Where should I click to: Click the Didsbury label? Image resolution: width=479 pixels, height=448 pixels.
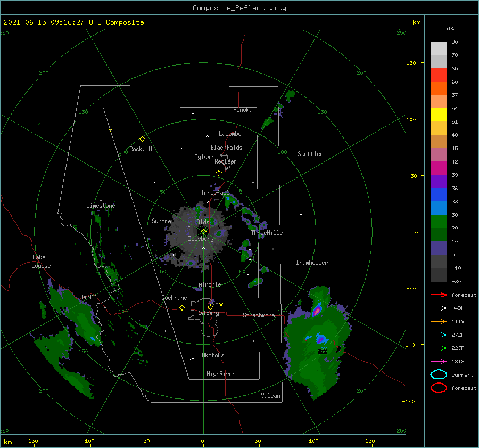click(201, 239)
